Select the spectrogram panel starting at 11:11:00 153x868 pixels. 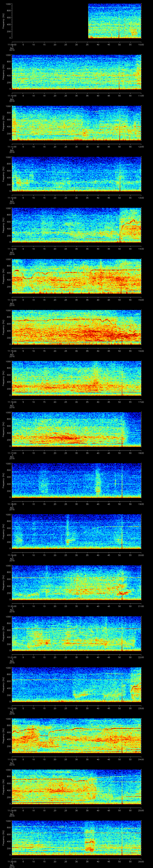click(x=77, y=123)
